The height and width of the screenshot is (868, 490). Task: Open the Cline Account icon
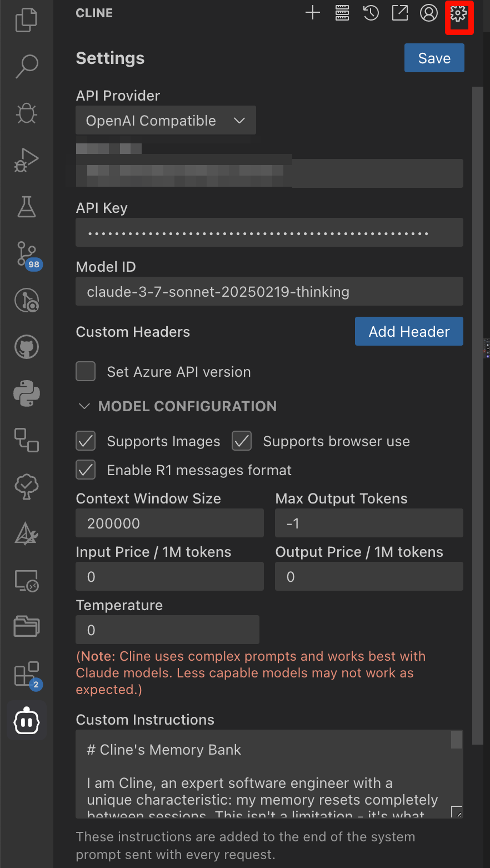pyautogui.click(x=429, y=13)
